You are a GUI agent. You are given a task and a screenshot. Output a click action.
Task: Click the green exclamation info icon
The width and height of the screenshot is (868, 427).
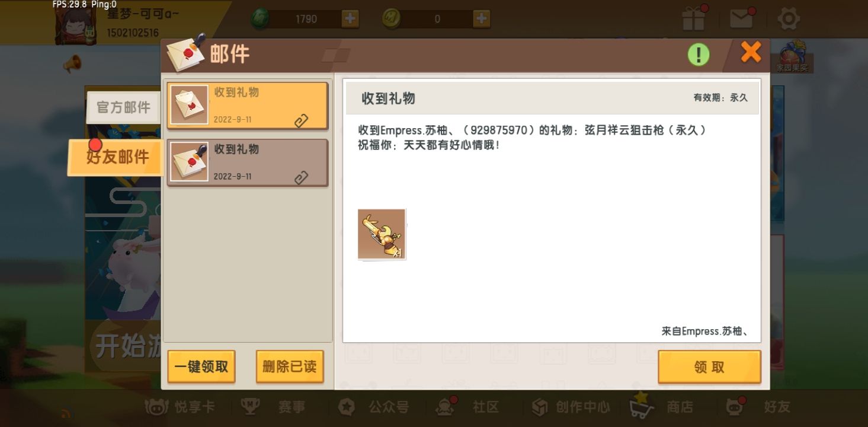(x=699, y=55)
